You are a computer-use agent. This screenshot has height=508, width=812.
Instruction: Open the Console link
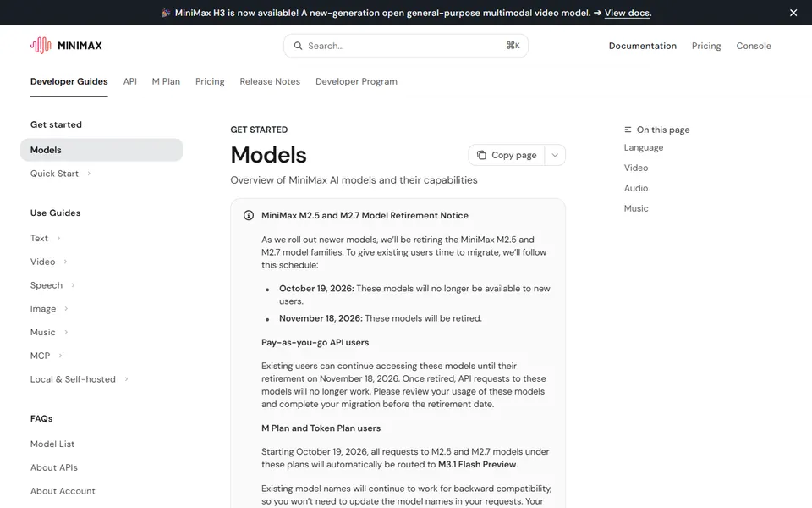point(754,46)
